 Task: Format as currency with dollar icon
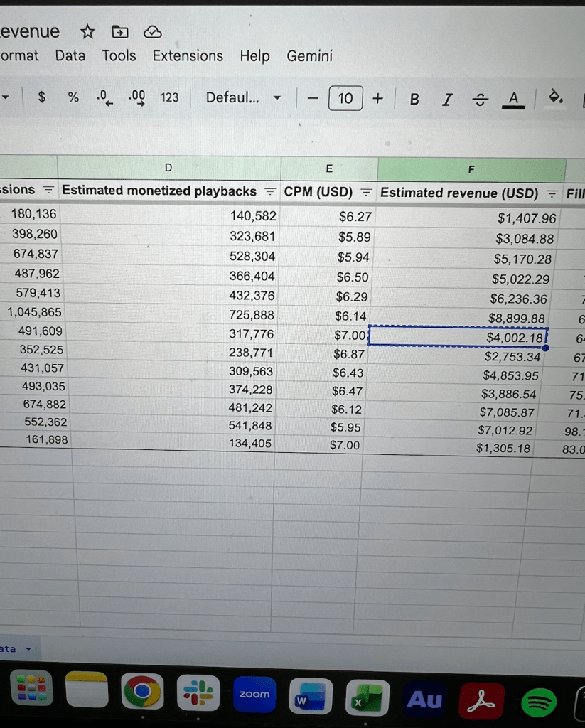42,97
